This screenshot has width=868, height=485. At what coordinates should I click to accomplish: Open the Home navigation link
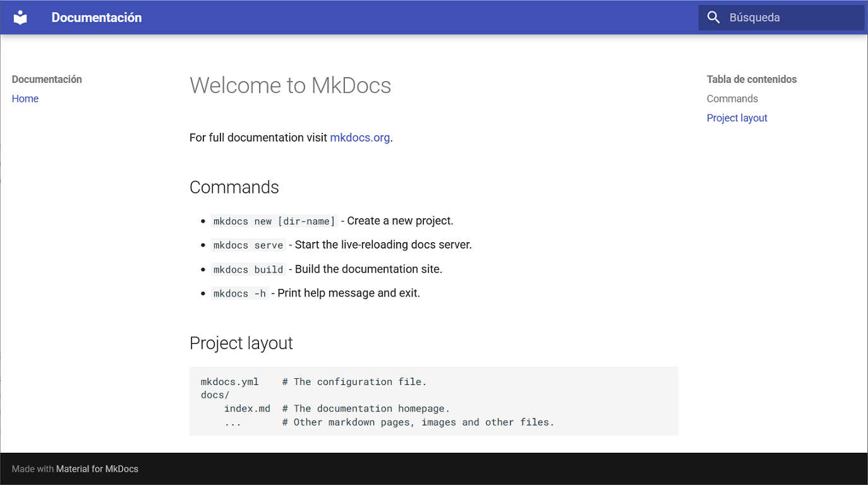point(25,99)
